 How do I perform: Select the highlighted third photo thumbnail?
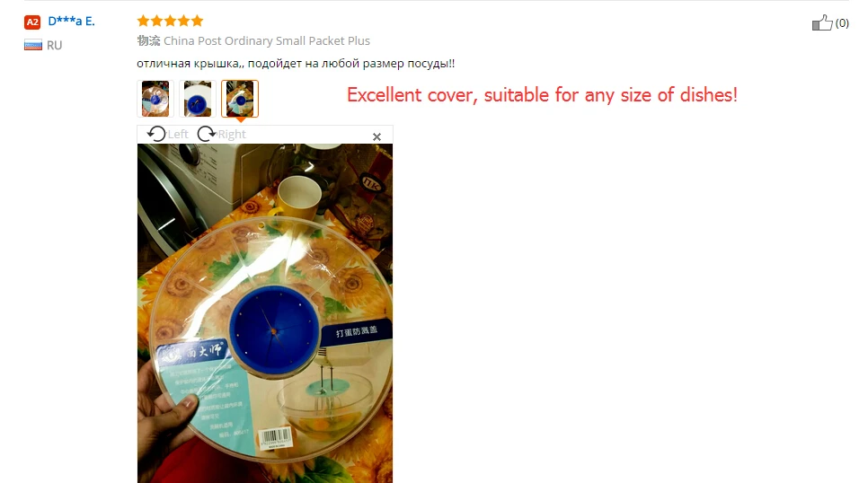[x=240, y=99]
